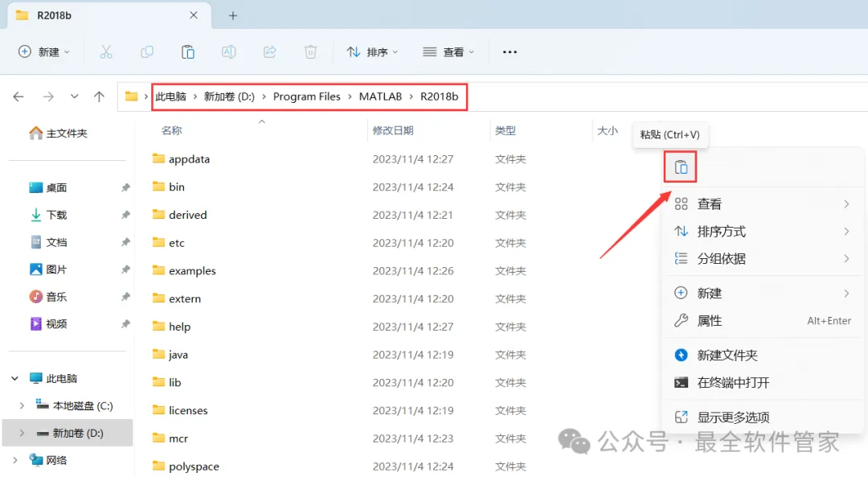This screenshot has width=868, height=477.
Task: Open the 新建 dropdown button
Action: click(44, 52)
